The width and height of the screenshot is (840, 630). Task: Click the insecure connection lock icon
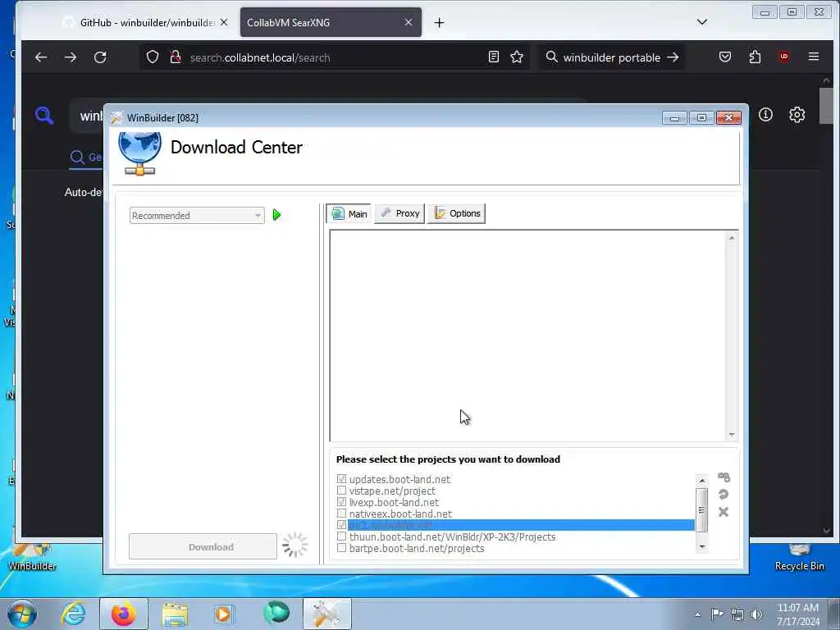coord(176,57)
